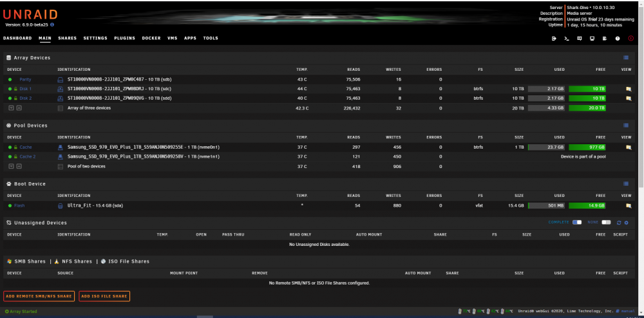Open the VMS tab
The height and width of the screenshot is (318, 644).
[173, 38]
